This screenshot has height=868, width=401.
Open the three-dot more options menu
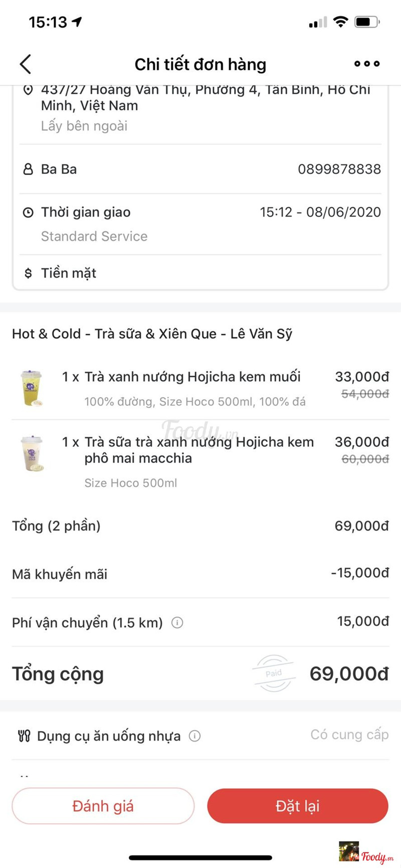pyautogui.click(x=366, y=64)
